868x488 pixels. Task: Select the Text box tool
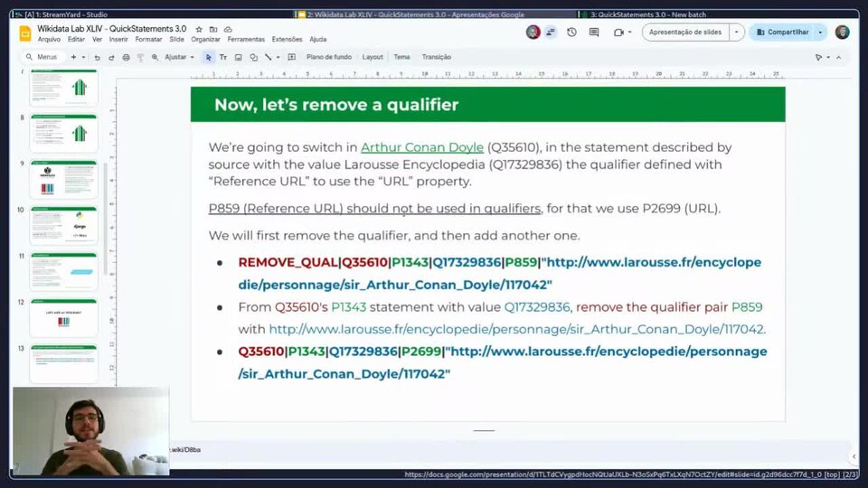tap(223, 57)
